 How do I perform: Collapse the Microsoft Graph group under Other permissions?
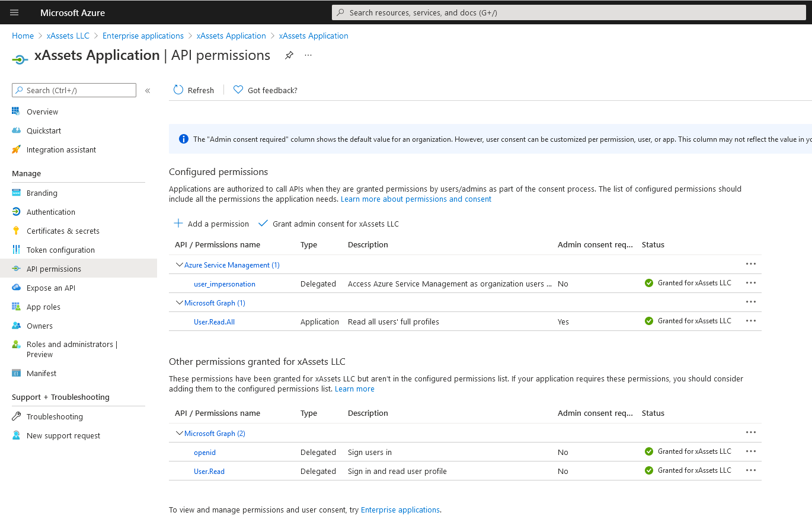point(179,433)
